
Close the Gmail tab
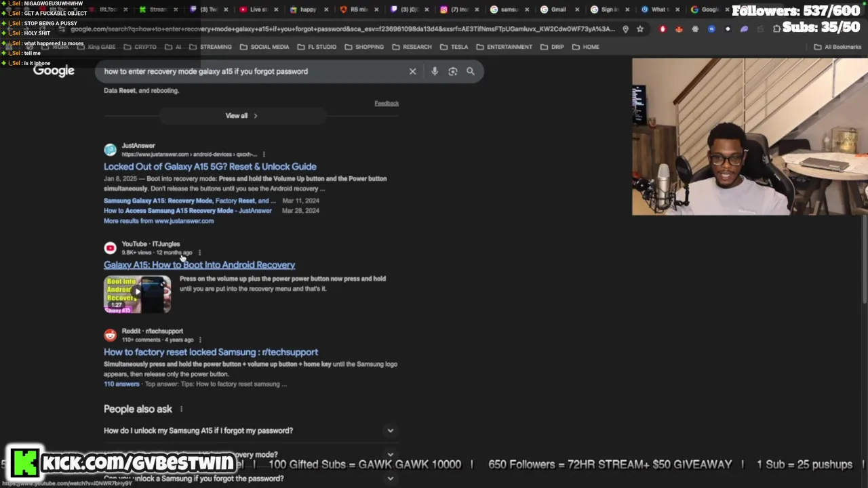(x=576, y=9)
